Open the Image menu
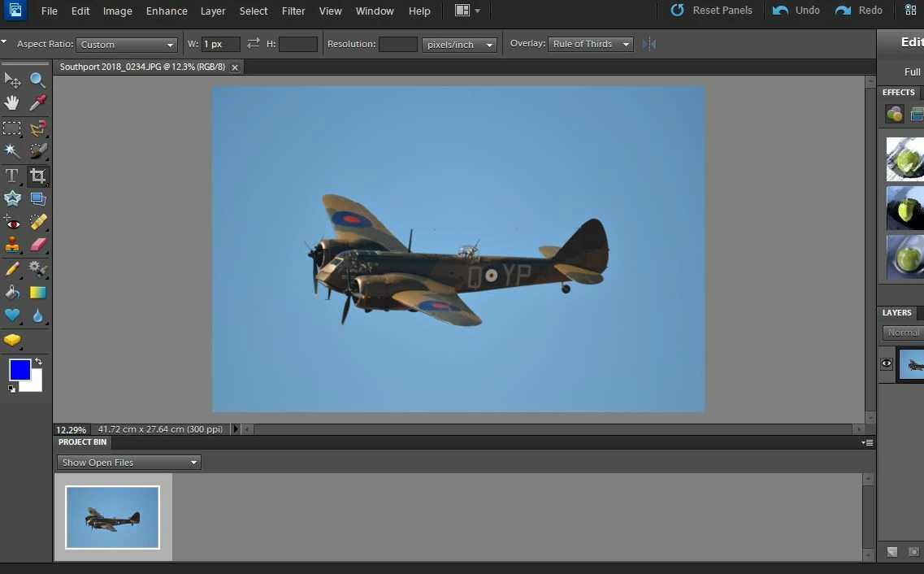The image size is (924, 574). point(118,11)
